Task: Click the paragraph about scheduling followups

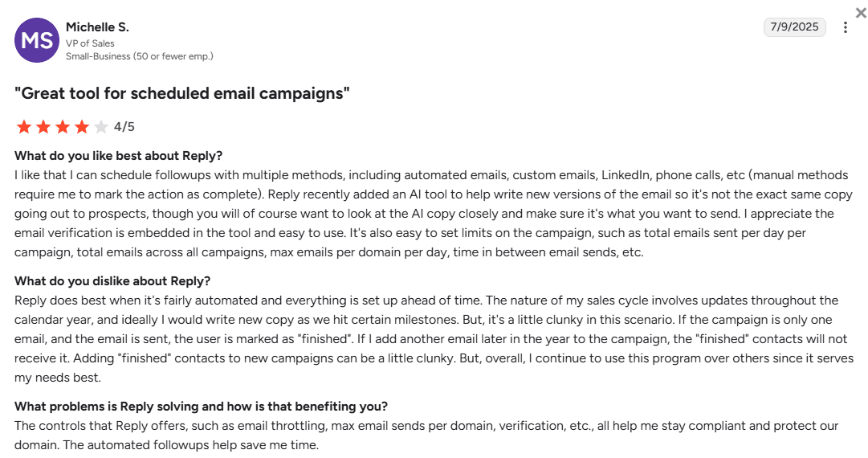Action: 434,214
